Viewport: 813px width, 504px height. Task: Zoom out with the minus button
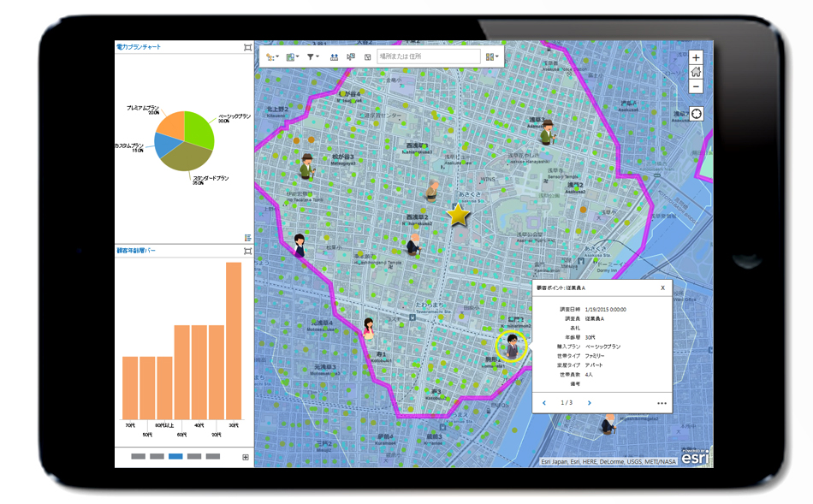696,86
